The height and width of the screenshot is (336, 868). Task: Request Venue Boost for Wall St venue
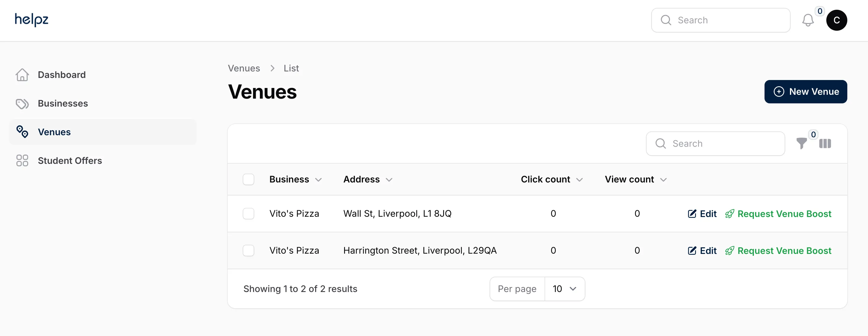point(778,214)
